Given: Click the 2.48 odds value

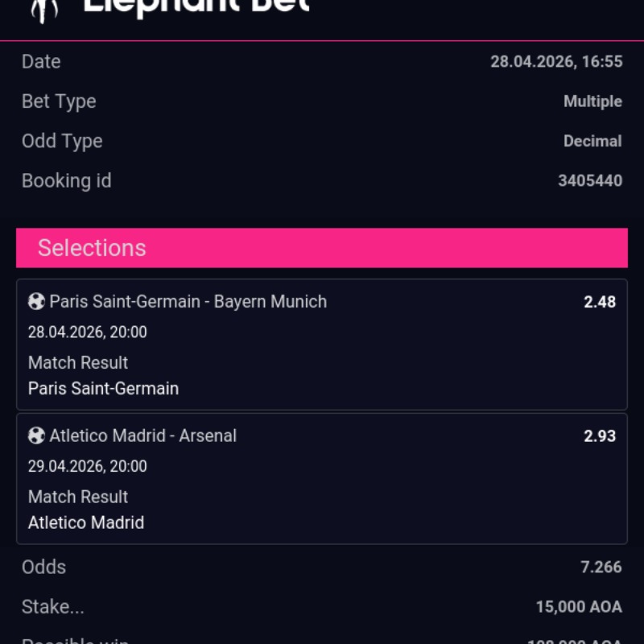Looking at the screenshot, I should click(x=600, y=302).
